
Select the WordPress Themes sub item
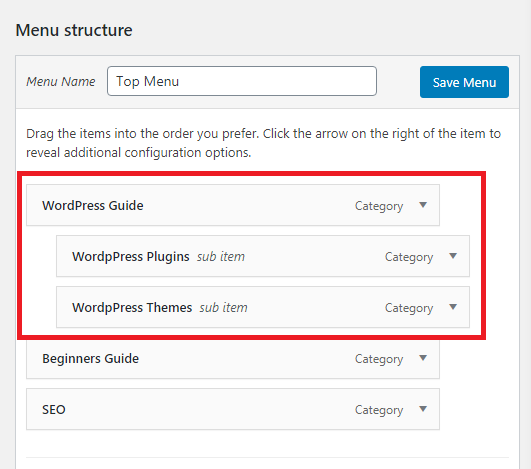(263, 307)
